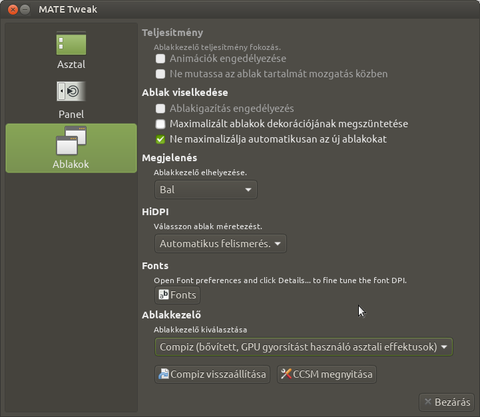Open the Panel section icon
The width and height of the screenshot is (480, 417).
pyautogui.click(x=71, y=91)
